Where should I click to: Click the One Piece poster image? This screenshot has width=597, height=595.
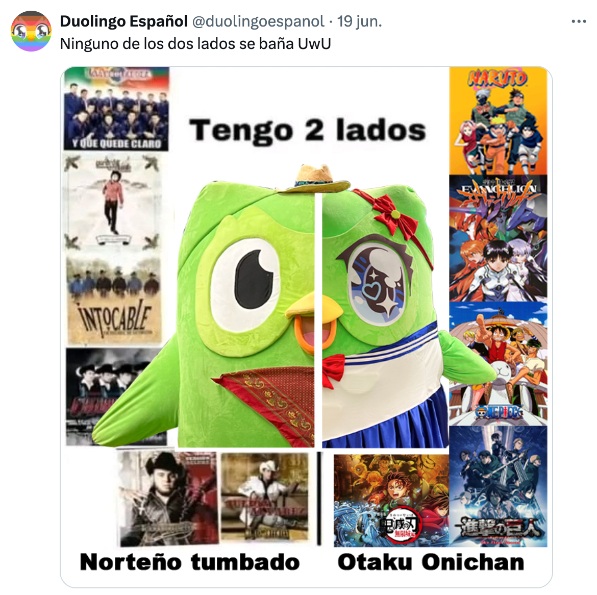(x=498, y=364)
